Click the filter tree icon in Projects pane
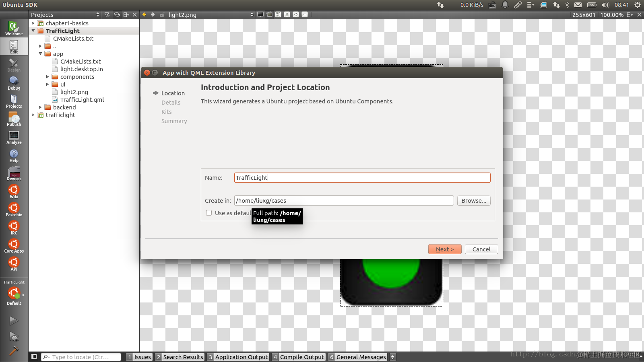This screenshot has width=644, height=362. [x=107, y=14]
